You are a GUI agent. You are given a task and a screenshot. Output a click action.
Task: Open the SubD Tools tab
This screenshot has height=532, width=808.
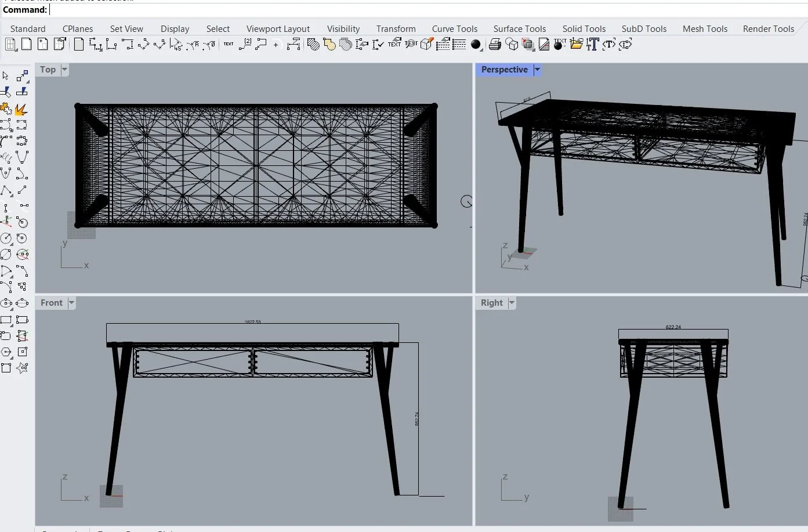coord(644,28)
